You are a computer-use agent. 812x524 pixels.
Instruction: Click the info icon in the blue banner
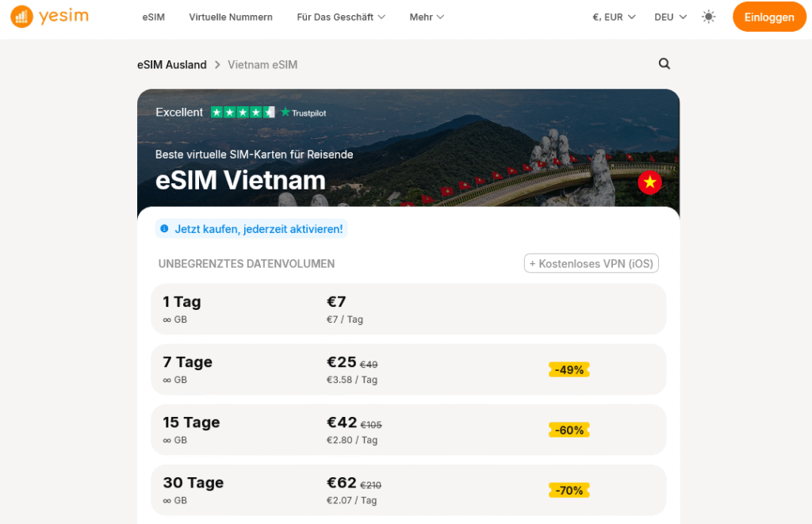pyautogui.click(x=164, y=228)
